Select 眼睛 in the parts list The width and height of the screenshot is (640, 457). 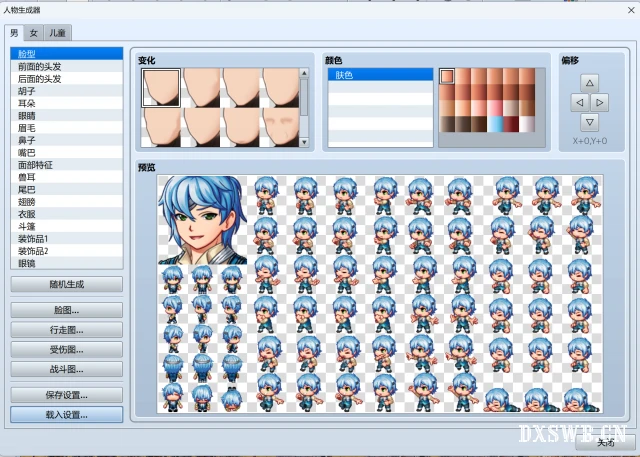tap(28, 115)
